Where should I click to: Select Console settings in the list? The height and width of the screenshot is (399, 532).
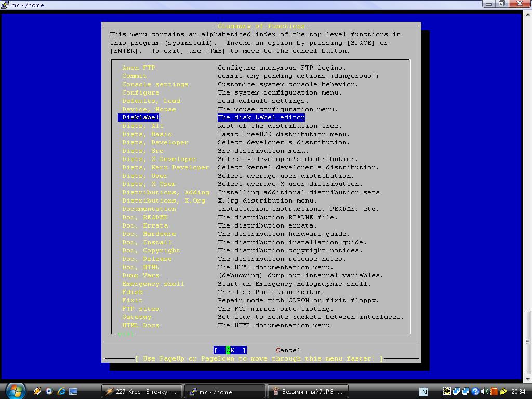[x=155, y=84]
